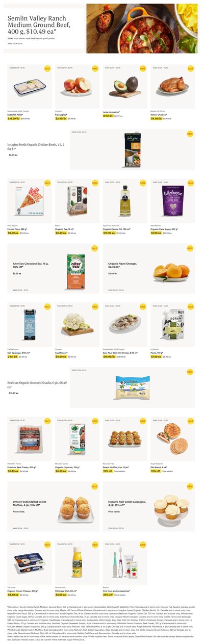Screen dimensions: 204x644
Task: Open the Organic Cane Sugar product title
Action: tap(164, 229)
